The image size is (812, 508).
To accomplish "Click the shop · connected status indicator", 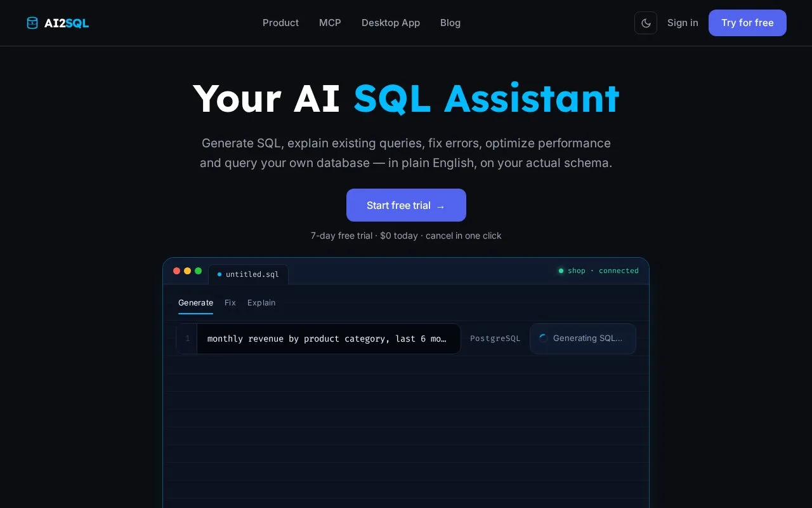I will pos(598,271).
